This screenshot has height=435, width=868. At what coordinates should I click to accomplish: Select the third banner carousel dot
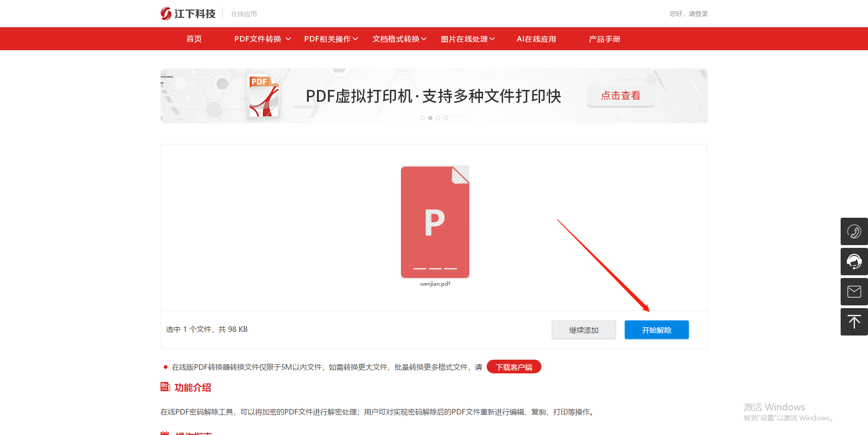(438, 118)
